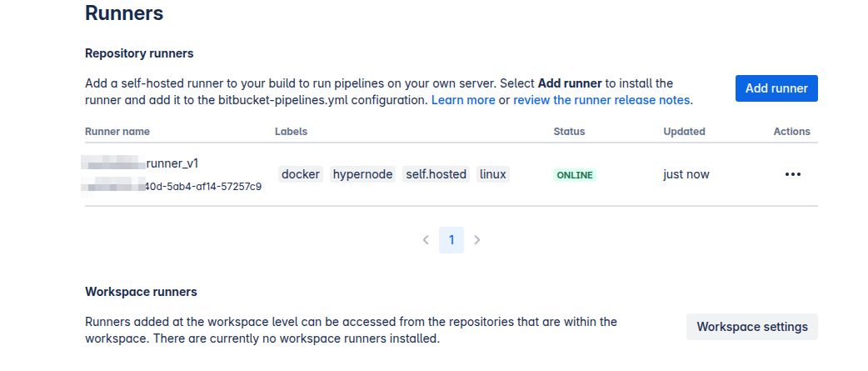This screenshot has width=868, height=371.
Task: Click the hypernode label tag
Action: tap(362, 174)
